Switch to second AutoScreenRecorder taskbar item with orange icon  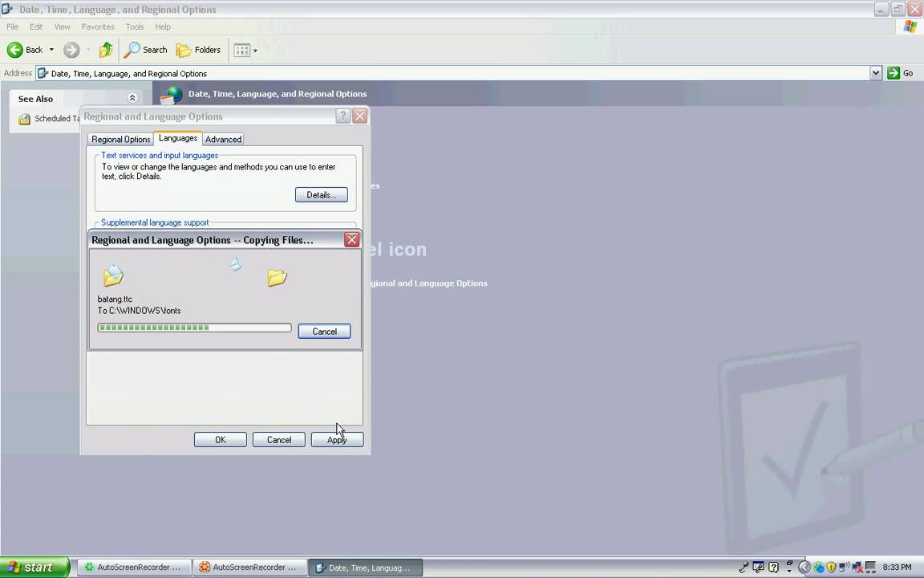coord(250,568)
